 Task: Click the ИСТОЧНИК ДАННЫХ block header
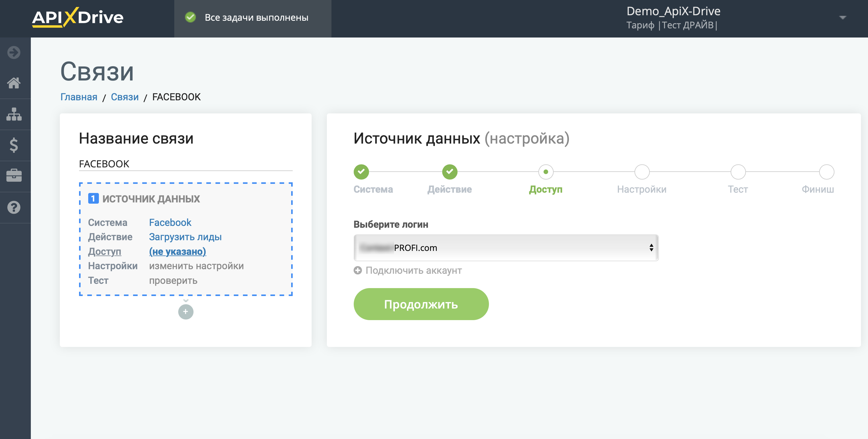point(151,199)
